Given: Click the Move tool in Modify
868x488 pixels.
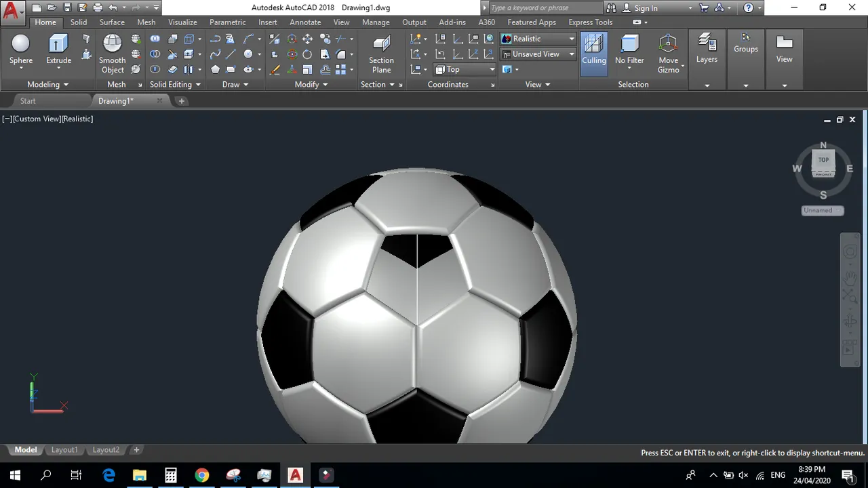Looking at the screenshot, I should click(307, 39).
